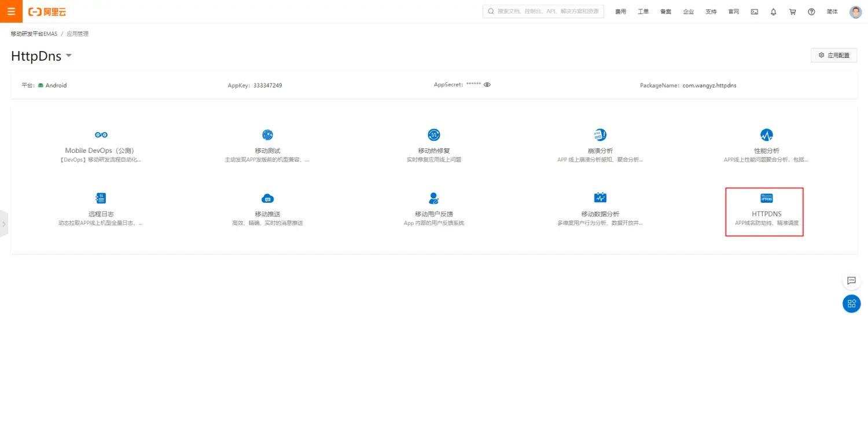Screen dimensions: 868x424
Task: Click the 移动推送 cloud icon
Action: (267, 198)
